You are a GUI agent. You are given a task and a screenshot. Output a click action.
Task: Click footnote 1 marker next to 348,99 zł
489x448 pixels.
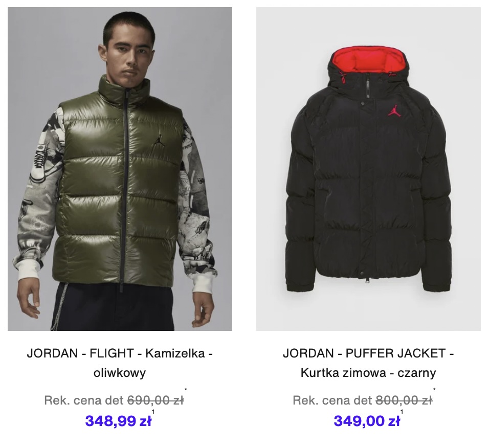pyautogui.click(x=153, y=412)
